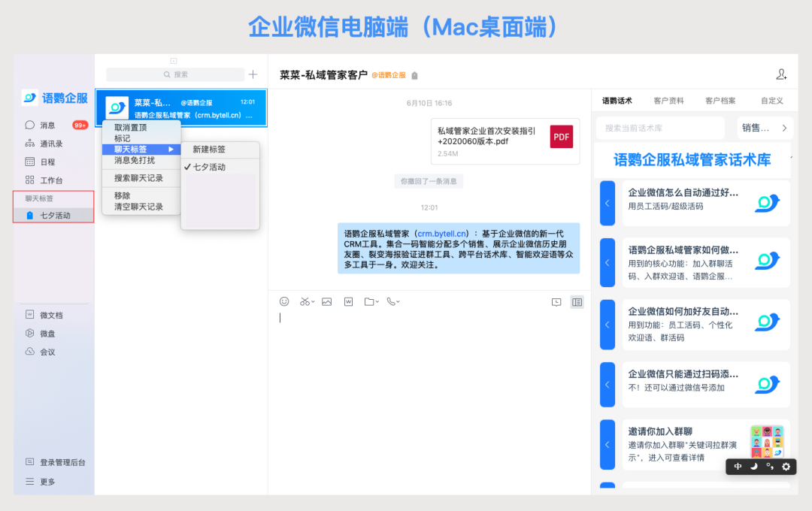Switch to the 客户资料 tab

668,101
